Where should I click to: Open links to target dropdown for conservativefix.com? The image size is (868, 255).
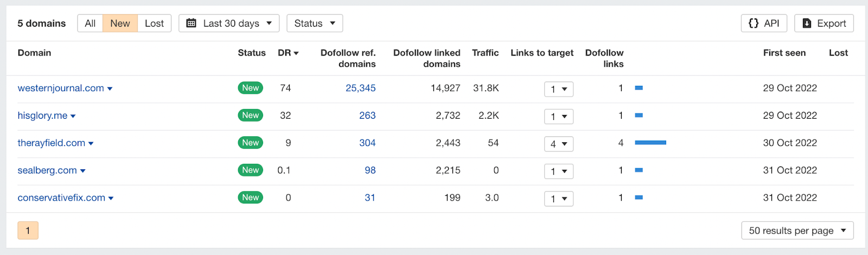point(559,199)
